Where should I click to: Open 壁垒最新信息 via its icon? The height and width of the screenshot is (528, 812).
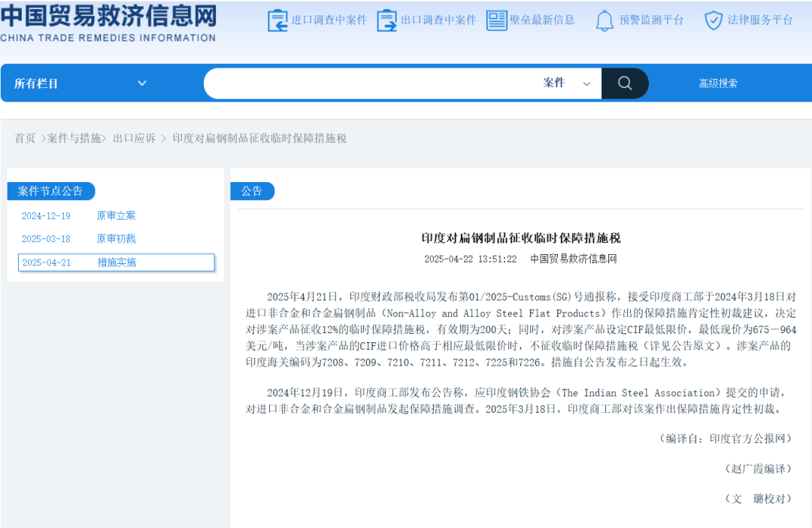coord(496,20)
